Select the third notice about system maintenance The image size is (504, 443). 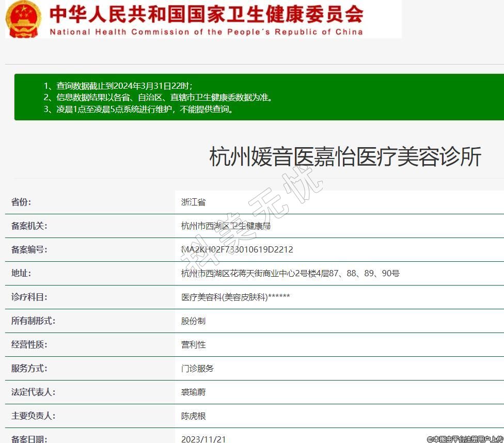point(138,109)
